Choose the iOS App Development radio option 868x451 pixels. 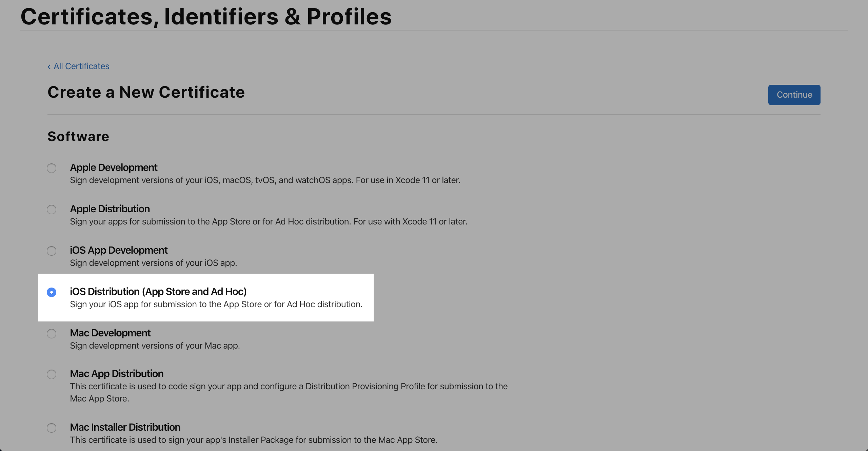coord(52,251)
